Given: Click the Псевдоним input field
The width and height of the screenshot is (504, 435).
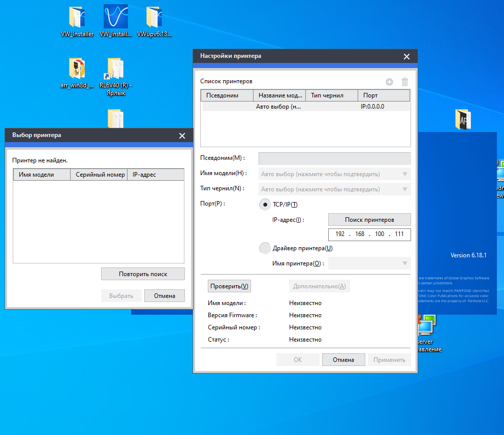Looking at the screenshot, I should coord(335,158).
